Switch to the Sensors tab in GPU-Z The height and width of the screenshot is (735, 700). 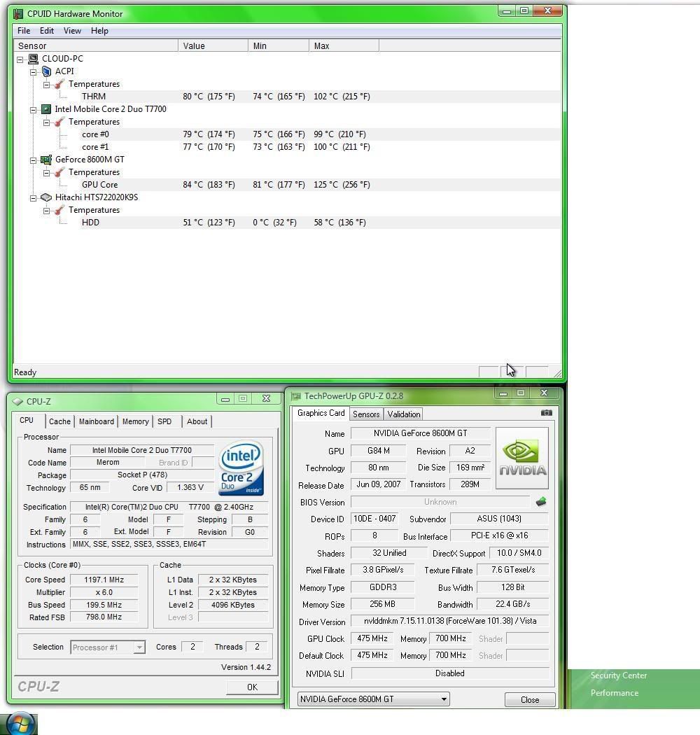[366, 414]
